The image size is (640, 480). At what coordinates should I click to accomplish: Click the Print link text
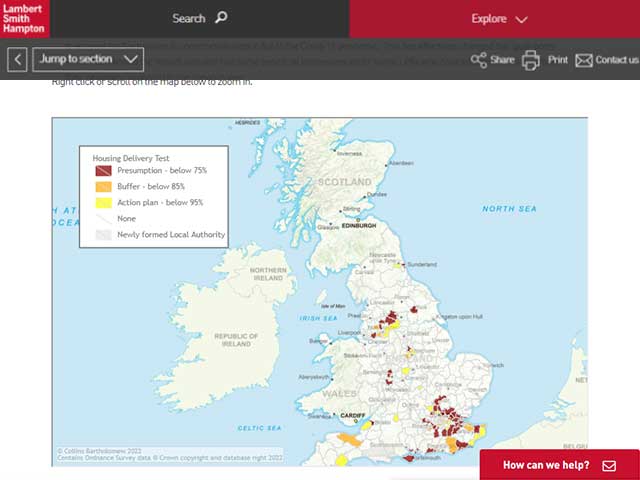click(x=558, y=60)
